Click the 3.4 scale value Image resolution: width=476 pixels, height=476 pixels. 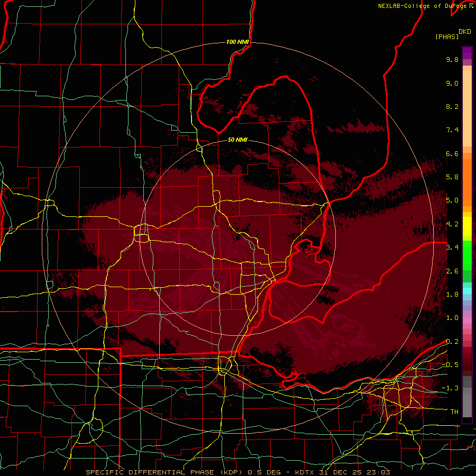(452, 248)
